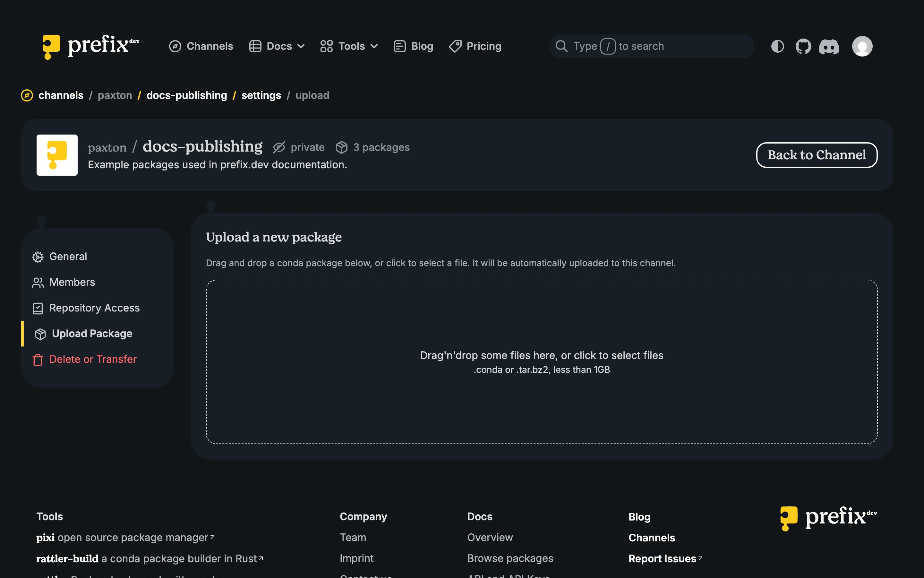
Task: Go to docs-publishing in breadcrumb
Action: click(187, 95)
